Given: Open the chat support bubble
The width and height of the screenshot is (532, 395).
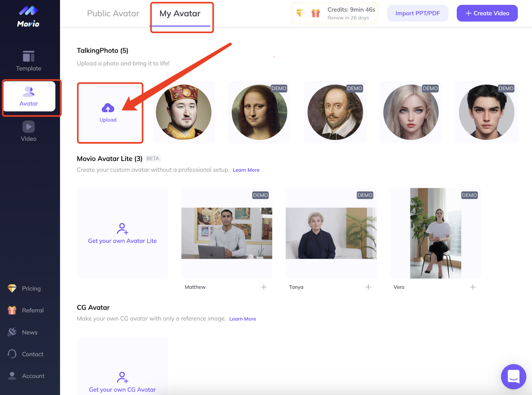Looking at the screenshot, I should pyautogui.click(x=514, y=376).
